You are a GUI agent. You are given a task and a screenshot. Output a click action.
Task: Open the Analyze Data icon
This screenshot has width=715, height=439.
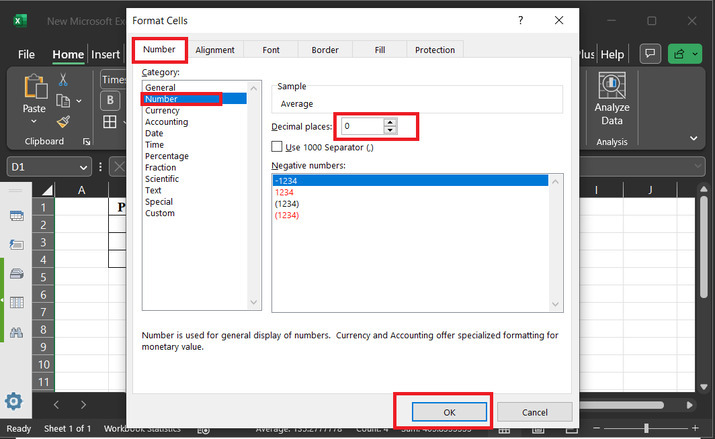pos(611,86)
